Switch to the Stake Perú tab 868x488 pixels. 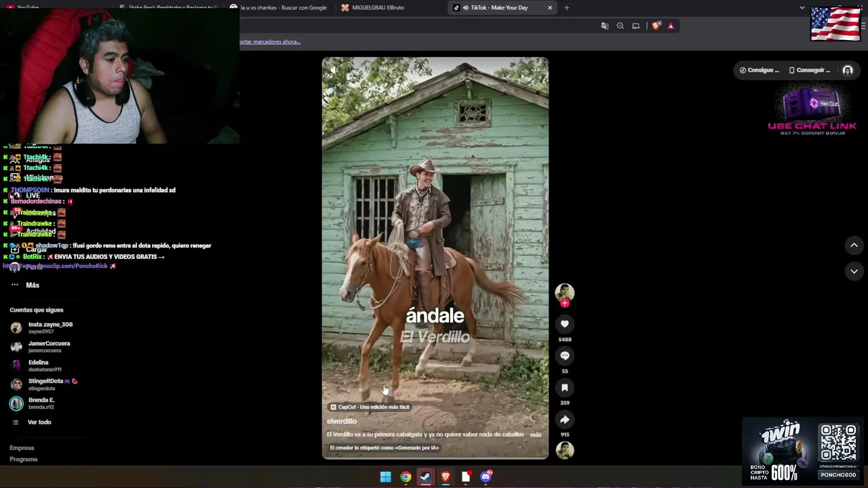(170, 7)
